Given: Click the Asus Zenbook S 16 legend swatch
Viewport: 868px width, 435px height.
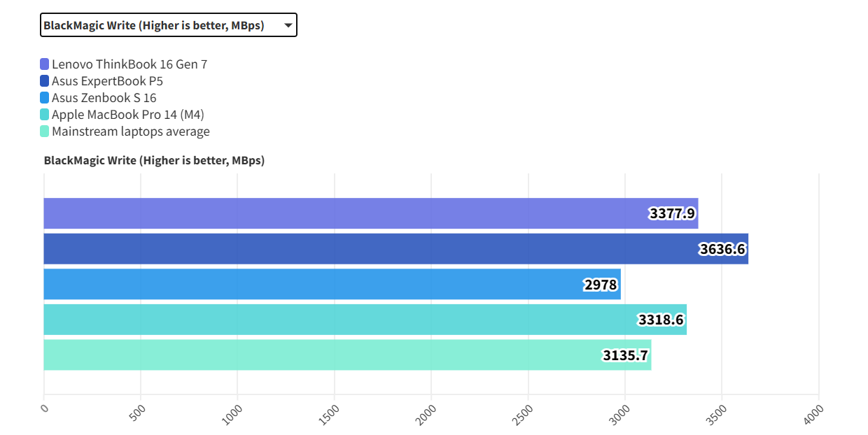Looking at the screenshot, I should pos(45,98).
